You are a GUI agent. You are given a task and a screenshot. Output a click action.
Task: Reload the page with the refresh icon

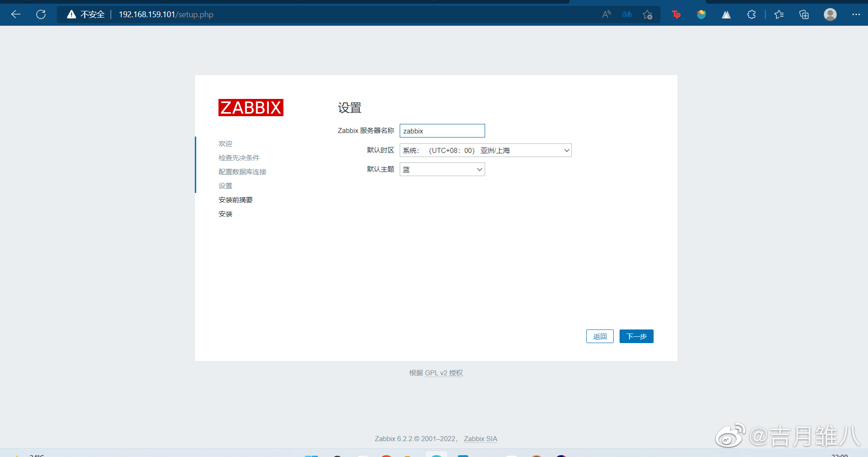41,15
